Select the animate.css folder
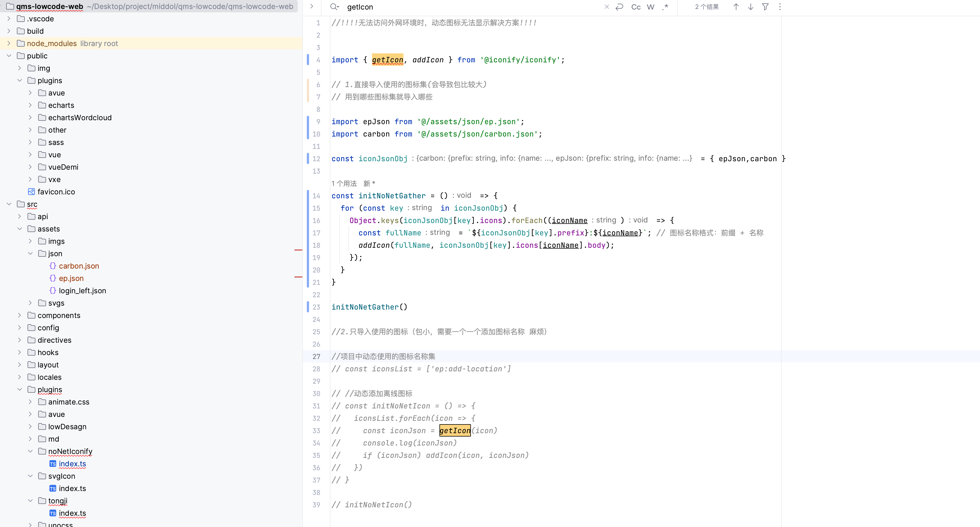The height and width of the screenshot is (527, 980). click(x=69, y=402)
